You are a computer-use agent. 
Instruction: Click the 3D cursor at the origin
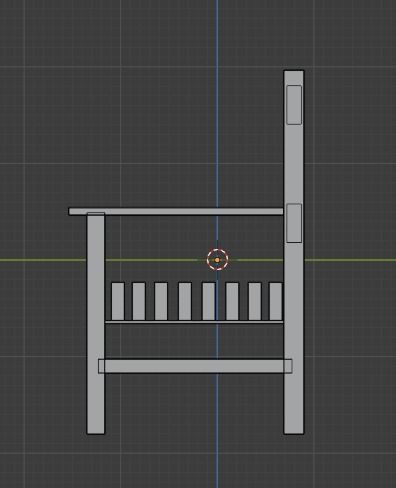pos(217,260)
